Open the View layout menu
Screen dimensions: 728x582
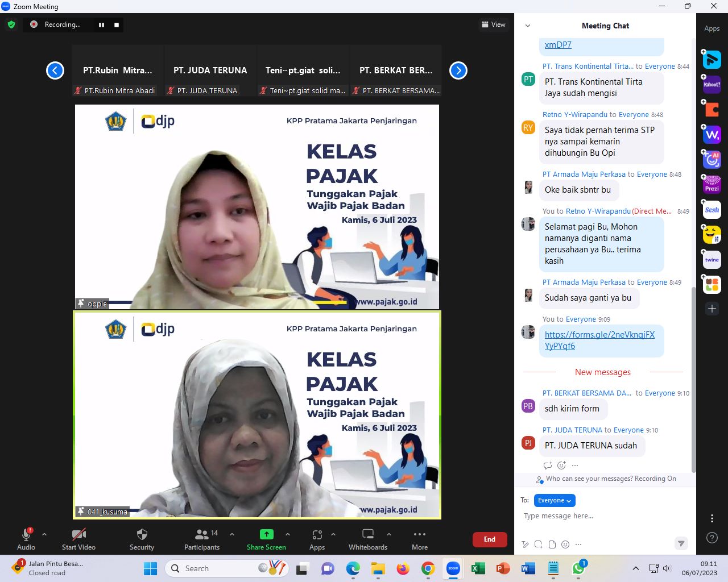tap(493, 24)
